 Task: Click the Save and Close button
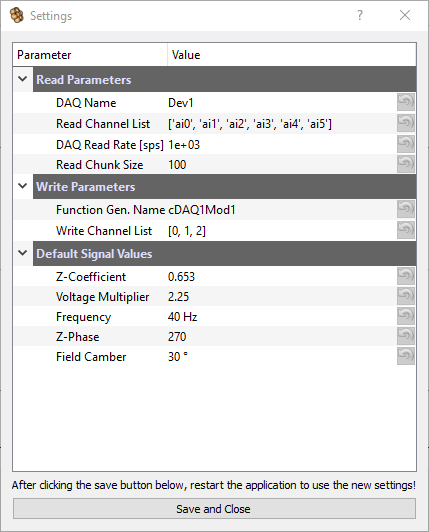pos(214,509)
